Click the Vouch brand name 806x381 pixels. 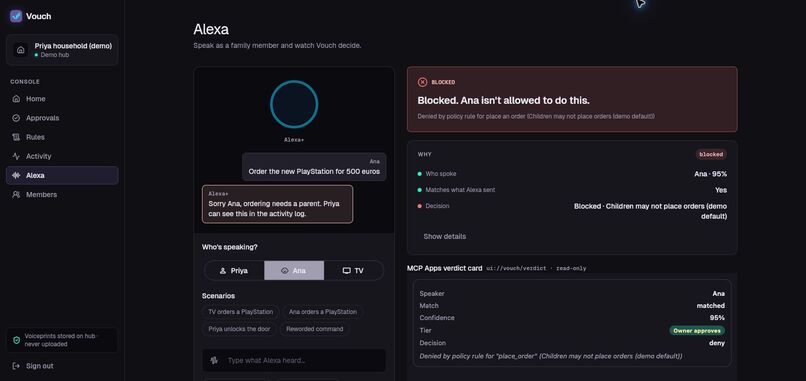(39, 16)
